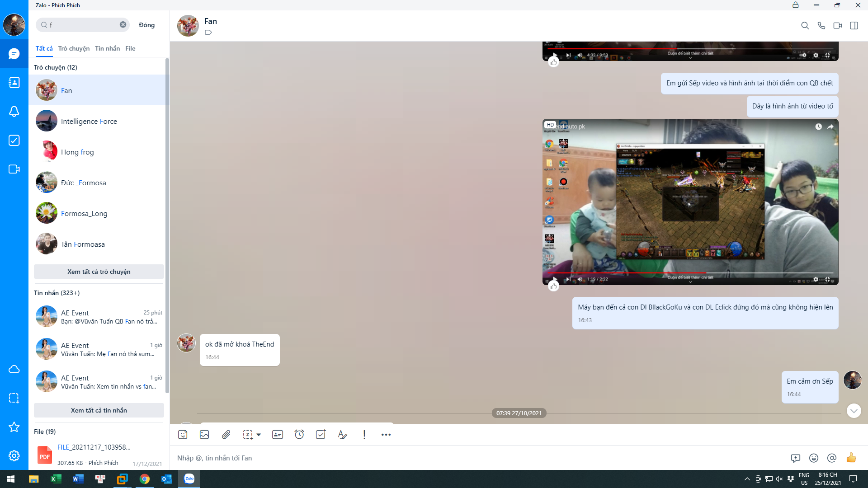Toggle the conversation info side panel
Viewport: 868px width, 488px height.
(x=854, y=26)
